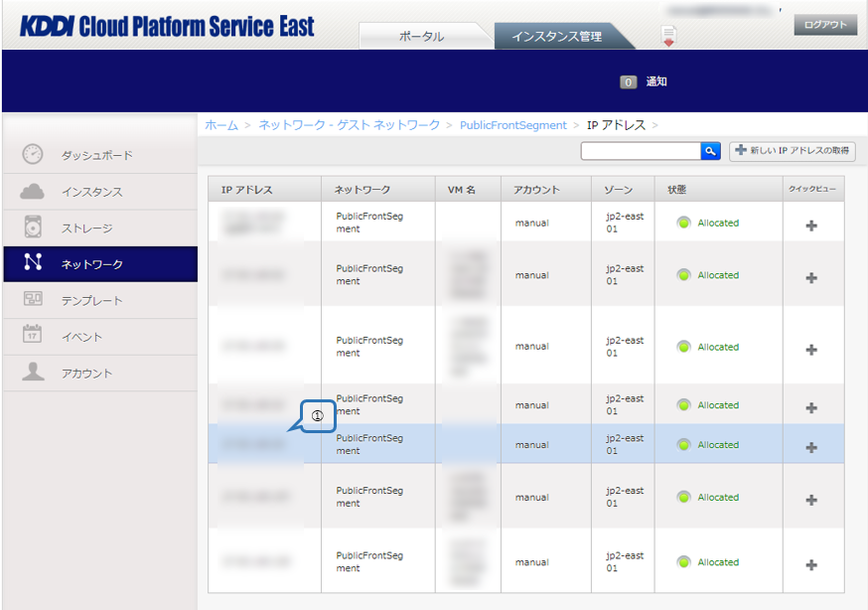
Task: Open Storage via the disk icon
Action: (x=33, y=227)
